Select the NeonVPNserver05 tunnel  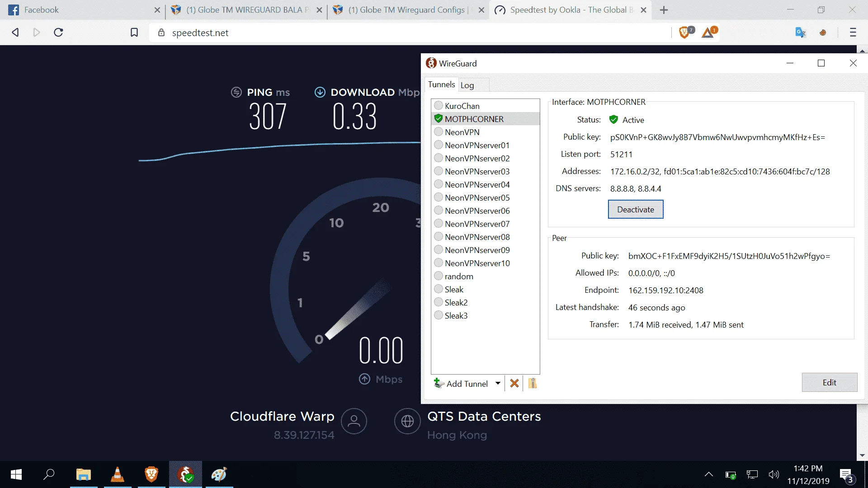[486, 197]
